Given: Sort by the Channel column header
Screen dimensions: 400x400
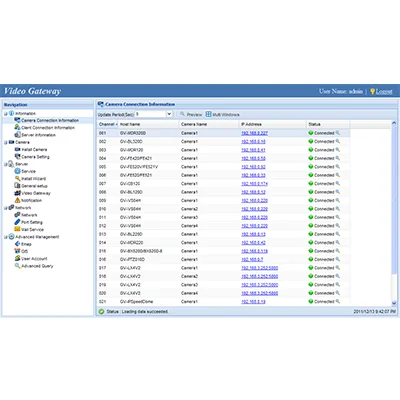Looking at the screenshot, I should pyautogui.click(x=108, y=124).
